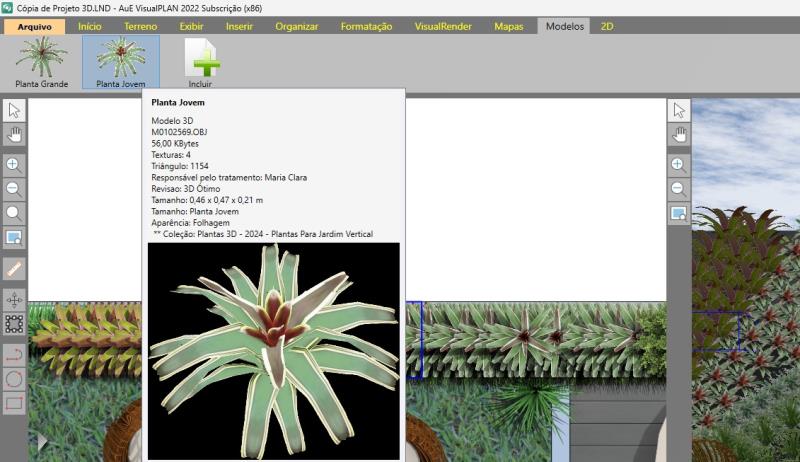
Task: Activate pan hand tool in right 3D view
Action: pos(679,134)
